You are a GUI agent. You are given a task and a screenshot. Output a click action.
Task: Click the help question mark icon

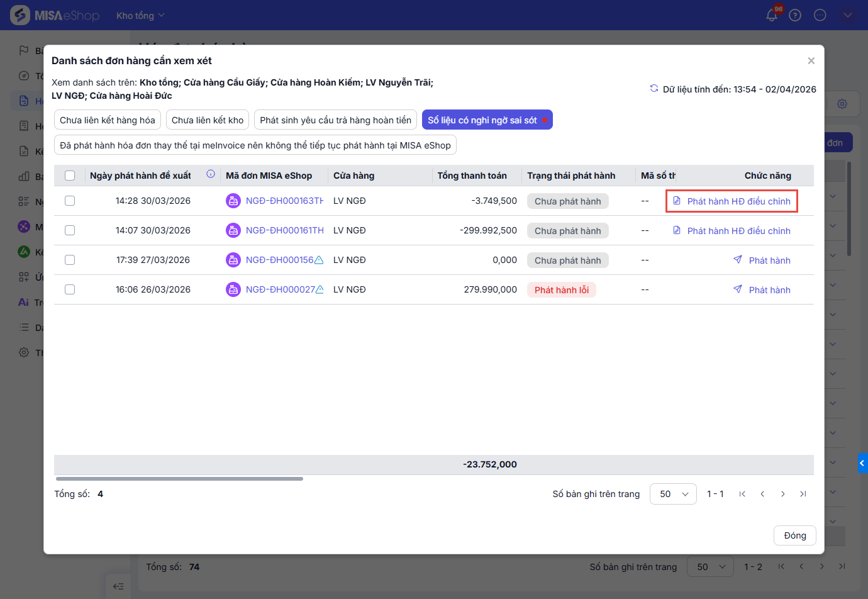[x=795, y=15]
